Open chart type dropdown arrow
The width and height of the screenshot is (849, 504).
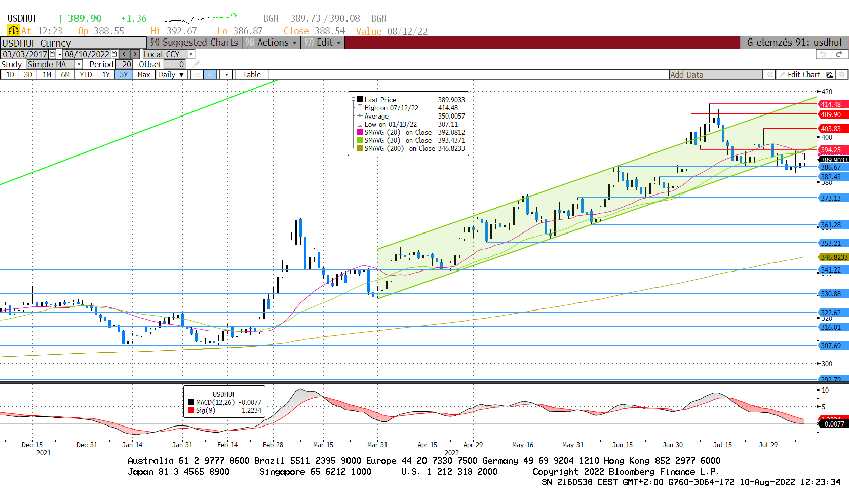(227, 75)
